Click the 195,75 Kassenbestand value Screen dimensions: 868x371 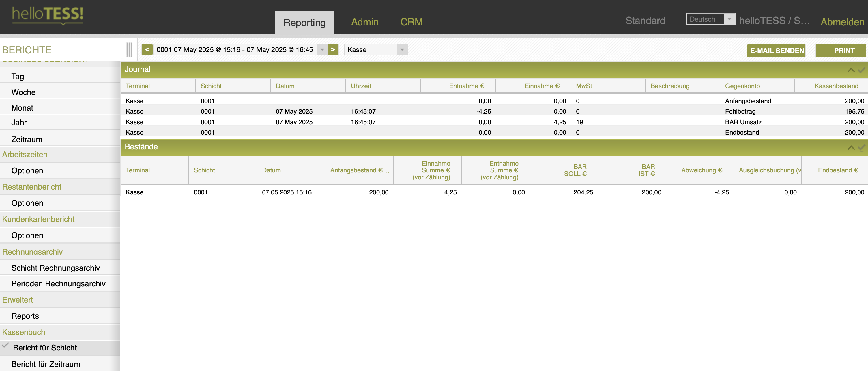[x=854, y=111]
